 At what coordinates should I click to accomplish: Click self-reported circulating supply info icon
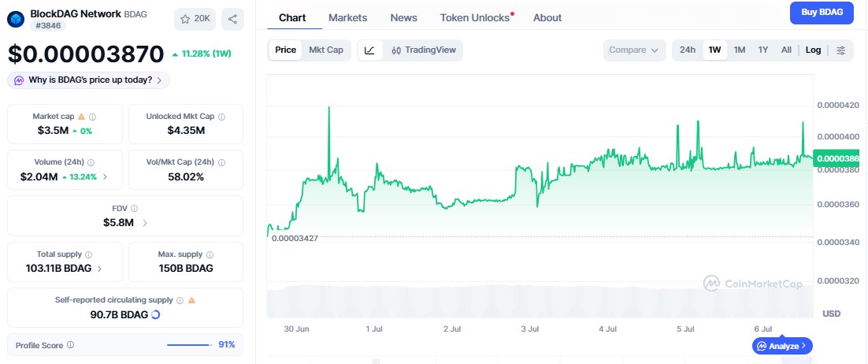(x=180, y=300)
